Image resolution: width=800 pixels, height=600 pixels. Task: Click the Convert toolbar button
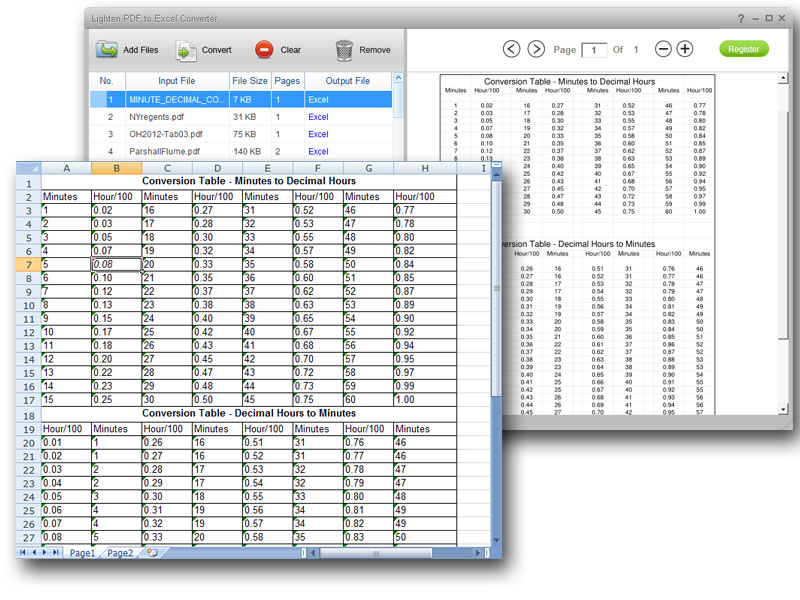[x=204, y=50]
